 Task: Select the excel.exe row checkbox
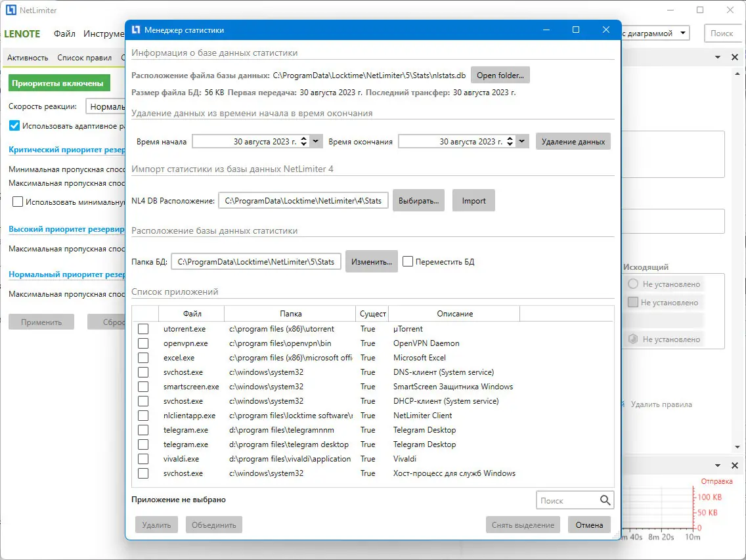click(143, 358)
